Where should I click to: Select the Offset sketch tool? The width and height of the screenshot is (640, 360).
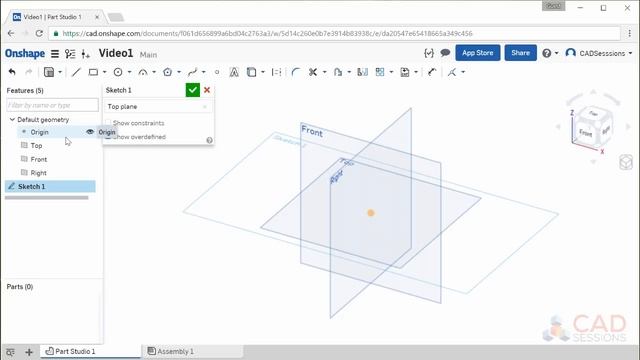pos(338,72)
